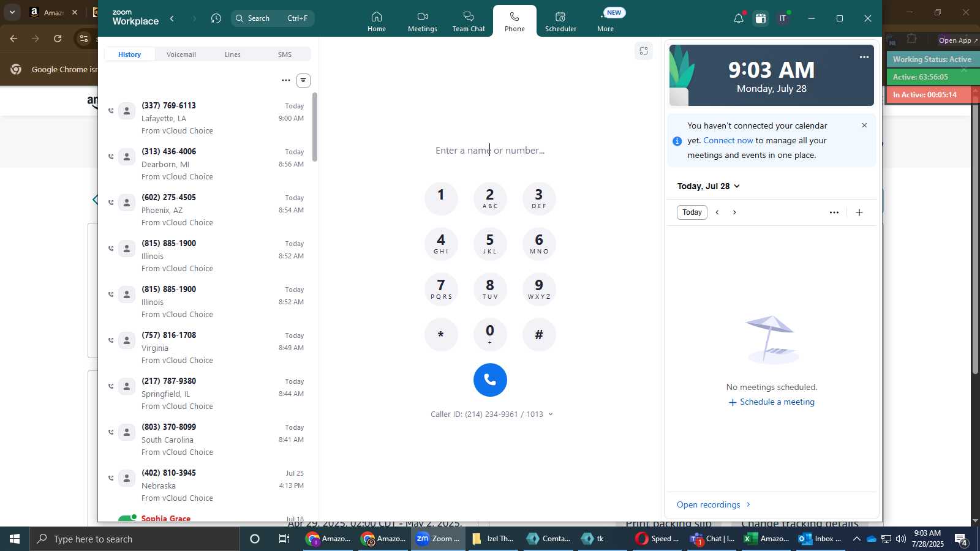Select call from (602) 275-4505 Phoenix
Image resolution: width=980 pixels, height=551 pixels.
pyautogui.click(x=207, y=210)
